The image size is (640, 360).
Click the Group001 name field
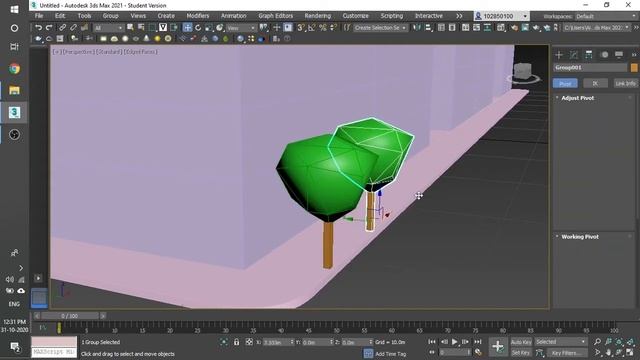[590, 68]
